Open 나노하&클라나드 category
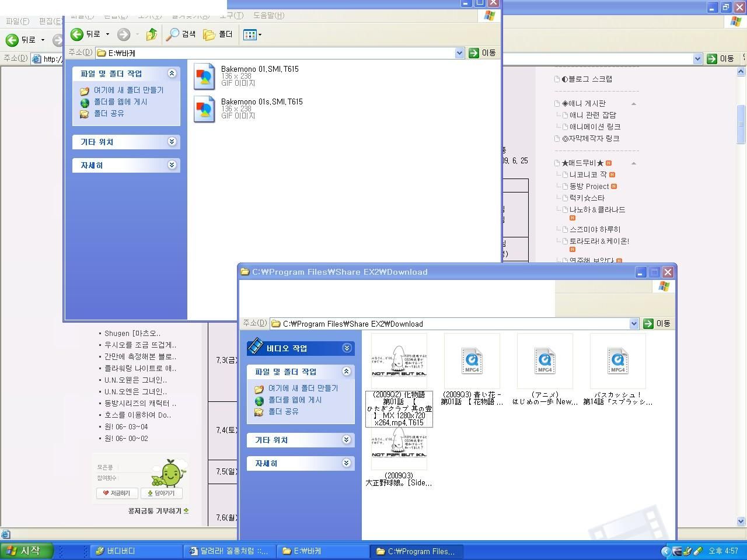Viewport: 747px width, 560px height. click(597, 210)
